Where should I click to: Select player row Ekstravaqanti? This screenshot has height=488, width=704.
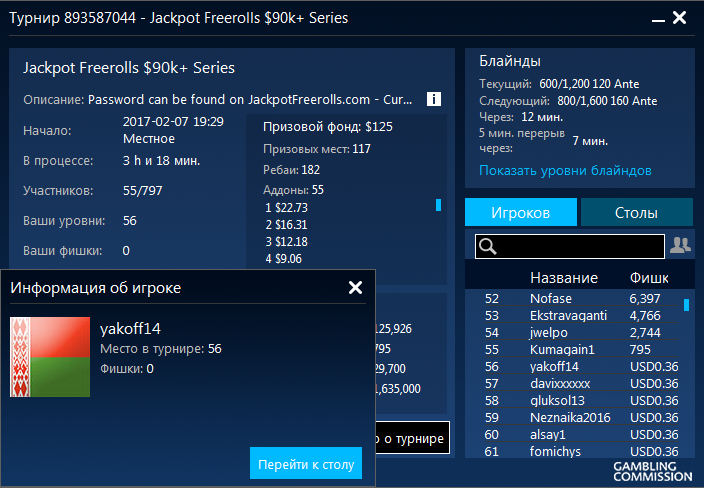pyautogui.click(x=580, y=316)
